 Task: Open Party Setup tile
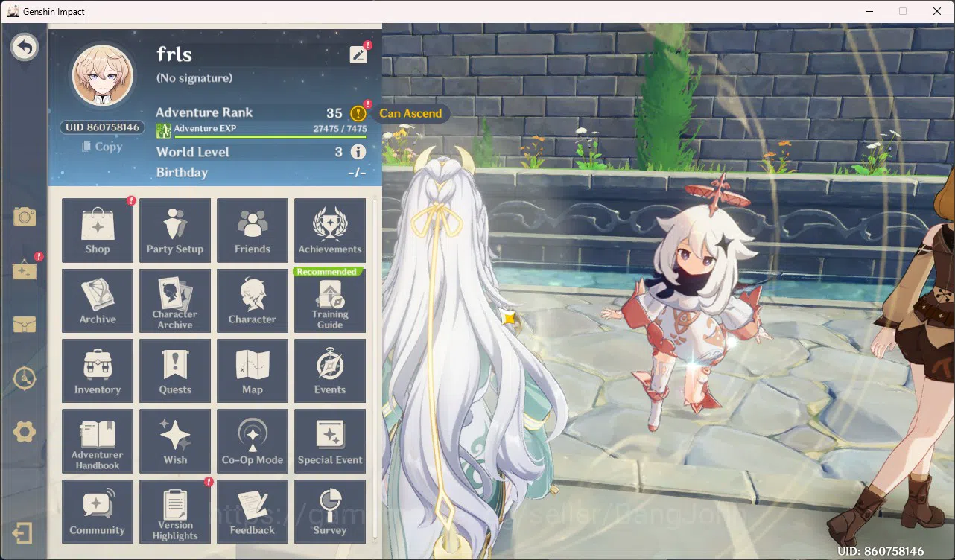(175, 230)
